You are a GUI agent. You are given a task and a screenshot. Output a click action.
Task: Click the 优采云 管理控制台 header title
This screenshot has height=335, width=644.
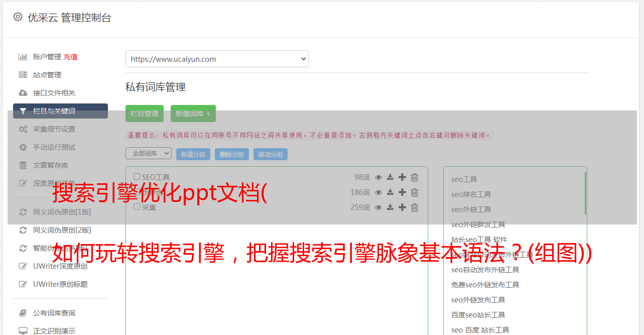[x=69, y=18]
